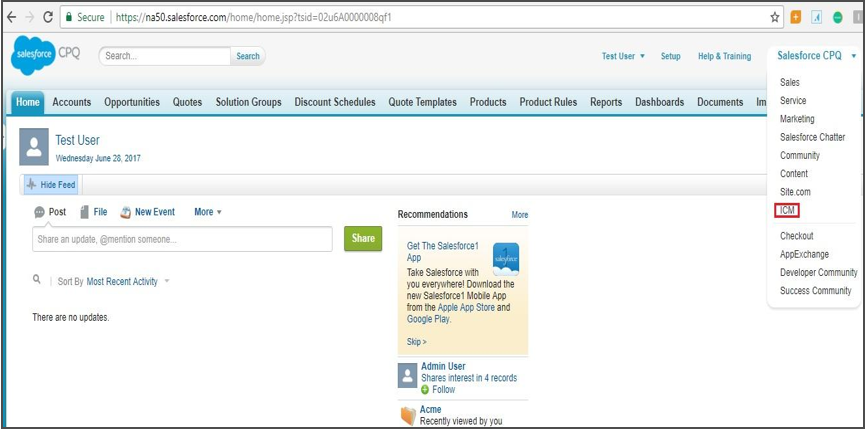Open the Quote Templates tab
Image resolution: width=867 pixels, height=431 pixels.
pyautogui.click(x=423, y=102)
